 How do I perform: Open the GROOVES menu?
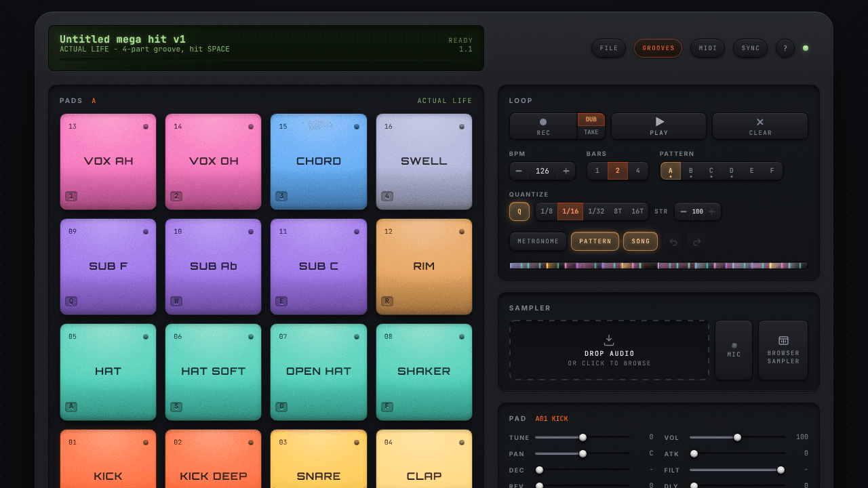(658, 48)
